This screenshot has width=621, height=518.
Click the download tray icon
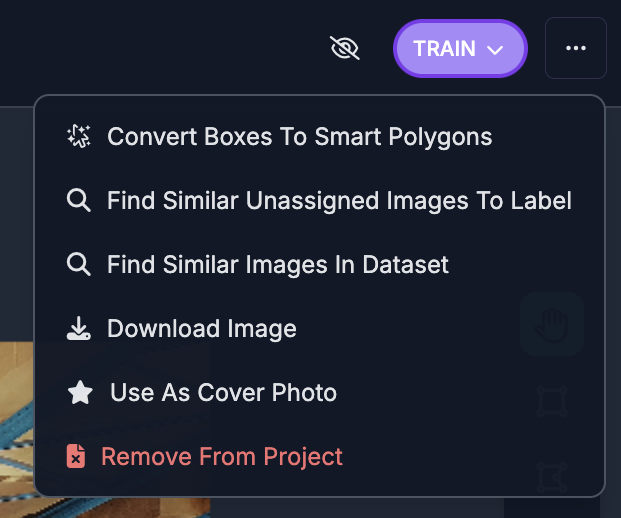[78, 329]
